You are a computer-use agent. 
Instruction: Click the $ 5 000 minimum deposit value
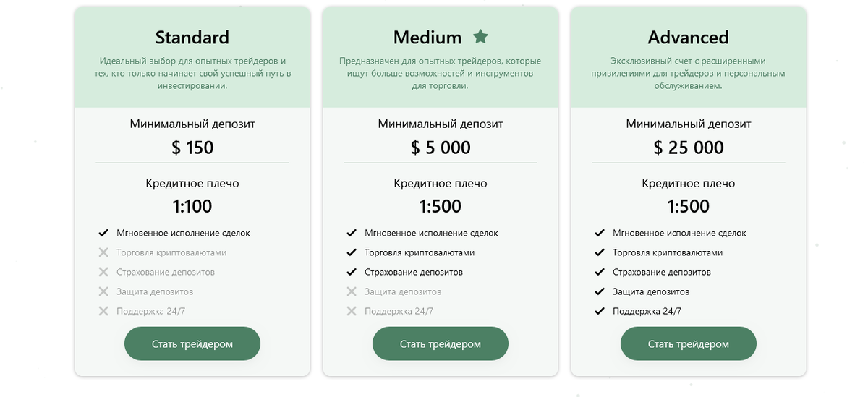click(x=441, y=148)
